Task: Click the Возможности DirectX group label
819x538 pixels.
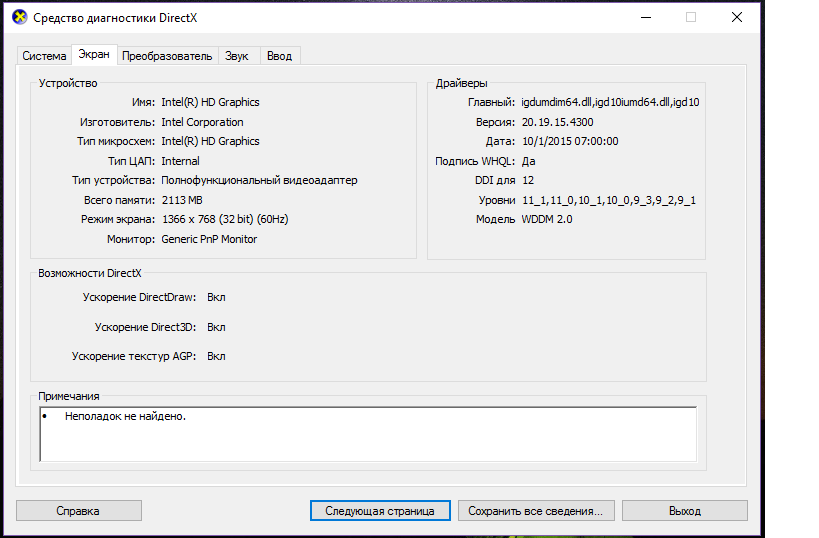Action: (90, 273)
